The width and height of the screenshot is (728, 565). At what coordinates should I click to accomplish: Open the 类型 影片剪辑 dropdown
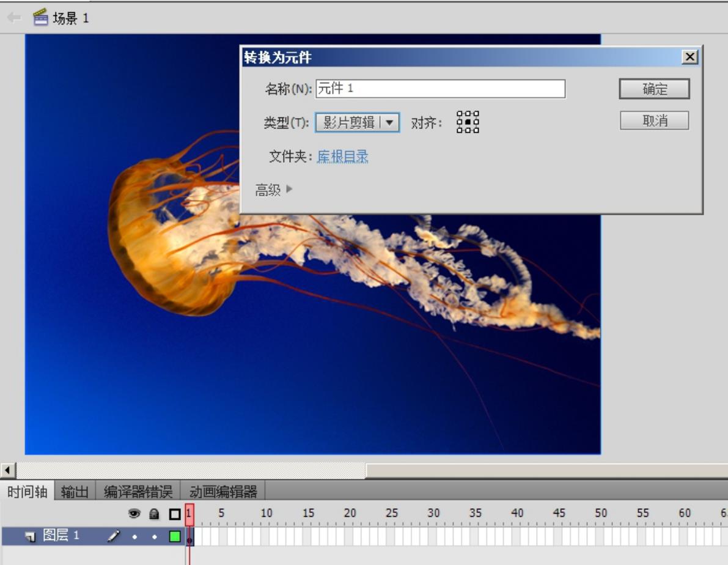(358, 122)
